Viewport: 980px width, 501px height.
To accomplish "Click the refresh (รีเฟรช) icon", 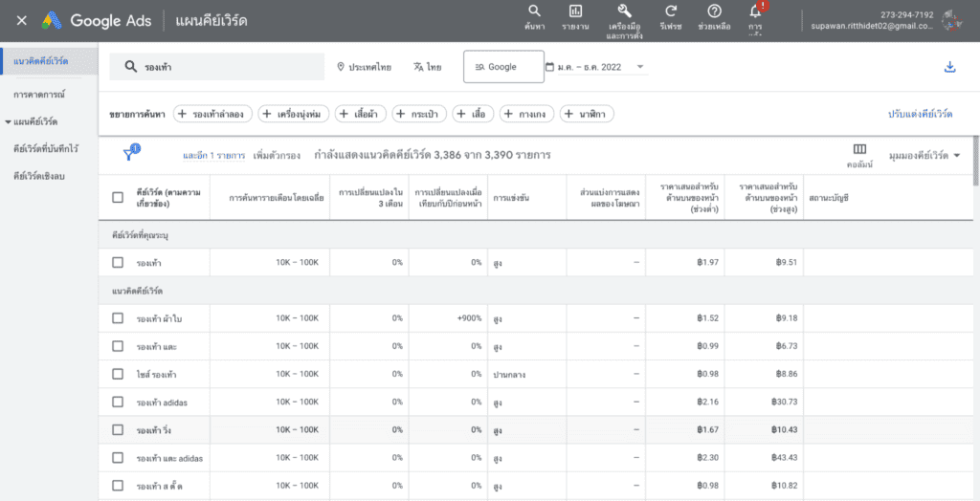I will click(x=671, y=11).
